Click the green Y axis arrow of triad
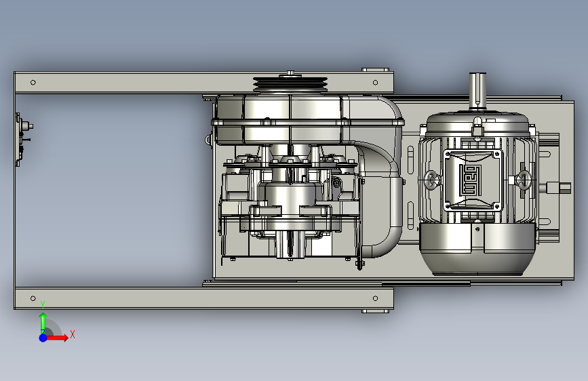Image resolution: width=588 pixels, height=381 pixels. (x=43, y=323)
